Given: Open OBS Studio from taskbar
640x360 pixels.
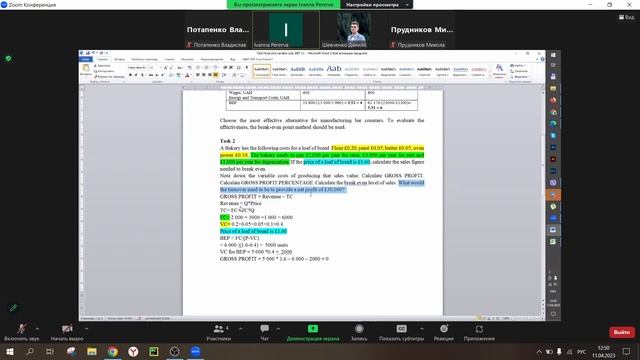Looking at the screenshot, I should pyautogui.click(x=175, y=351).
